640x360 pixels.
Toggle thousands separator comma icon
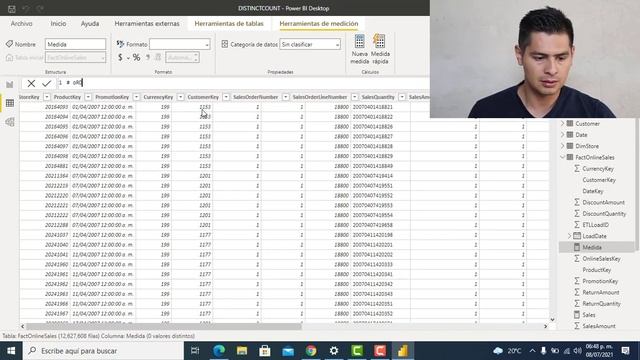pos(148,58)
